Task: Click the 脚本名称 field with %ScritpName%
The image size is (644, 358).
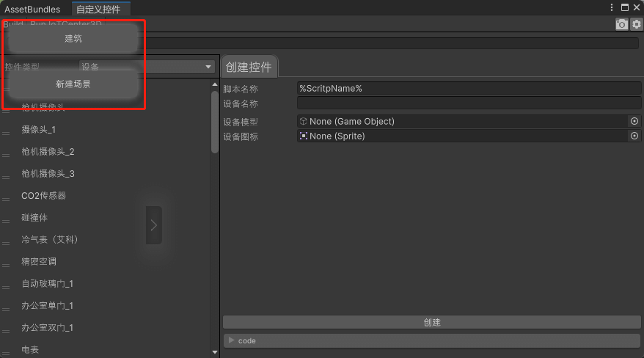Action: pos(469,88)
